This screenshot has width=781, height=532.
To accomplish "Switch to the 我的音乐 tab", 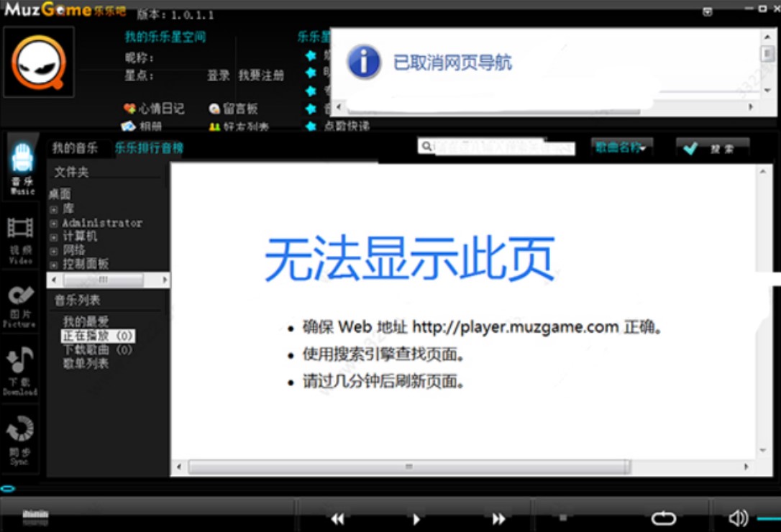I will 75,148.
